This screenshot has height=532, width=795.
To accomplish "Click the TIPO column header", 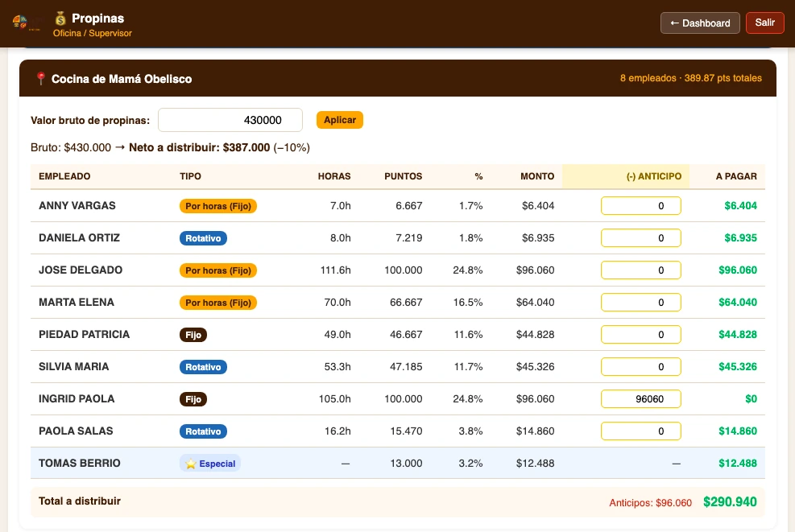I will point(190,176).
